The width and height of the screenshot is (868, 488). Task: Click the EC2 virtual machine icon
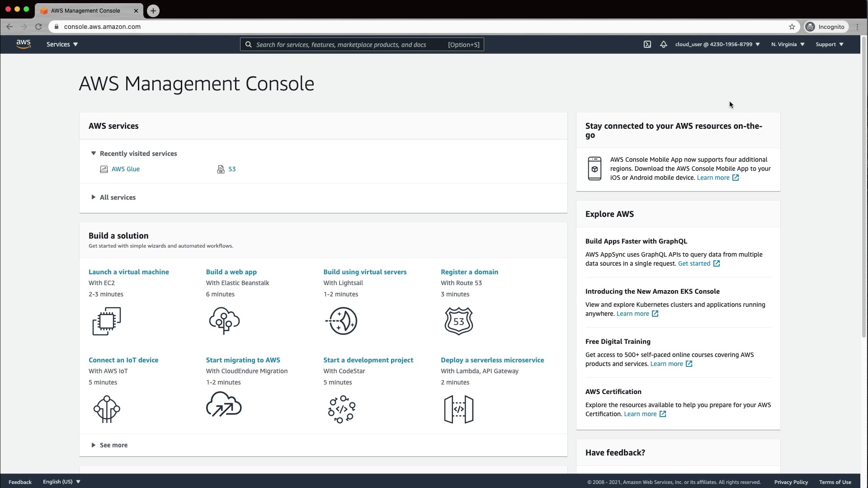107,321
